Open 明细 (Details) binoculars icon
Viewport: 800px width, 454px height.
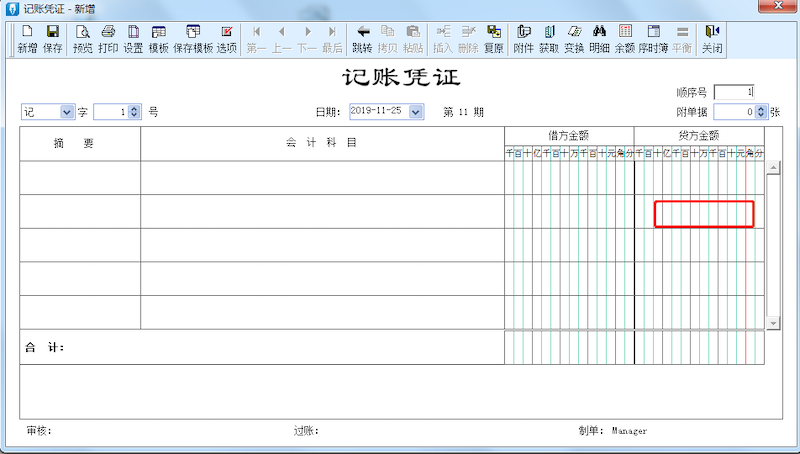click(x=599, y=39)
